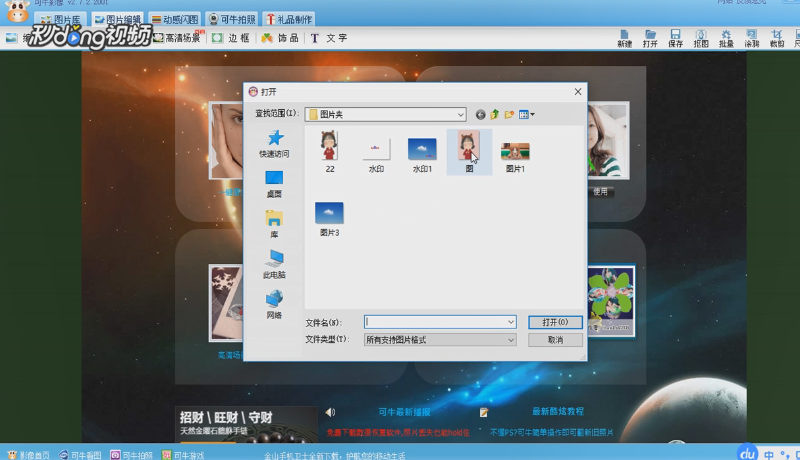Open the 不懂PS tutorial link
The image size is (800, 460).
(x=552, y=432)
